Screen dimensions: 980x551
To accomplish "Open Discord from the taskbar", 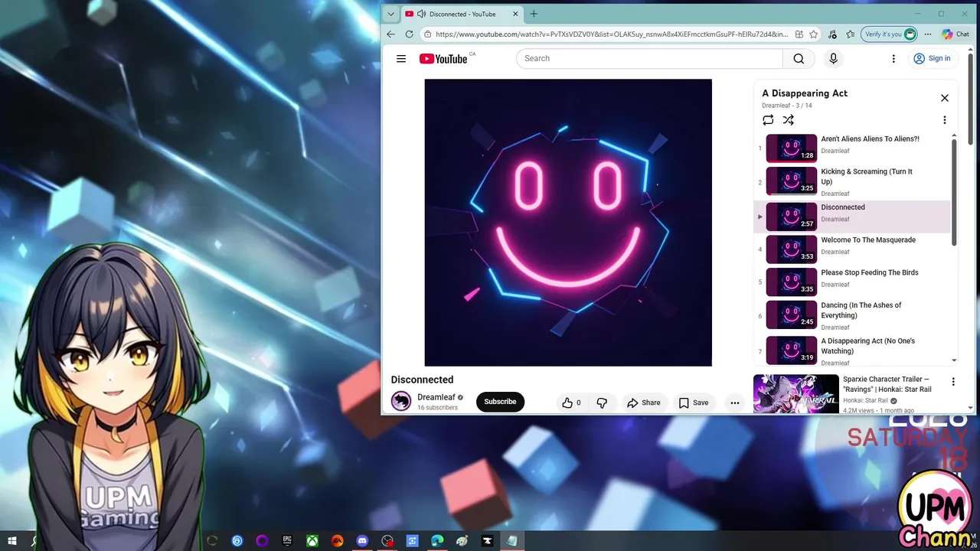I will point(362,541).
